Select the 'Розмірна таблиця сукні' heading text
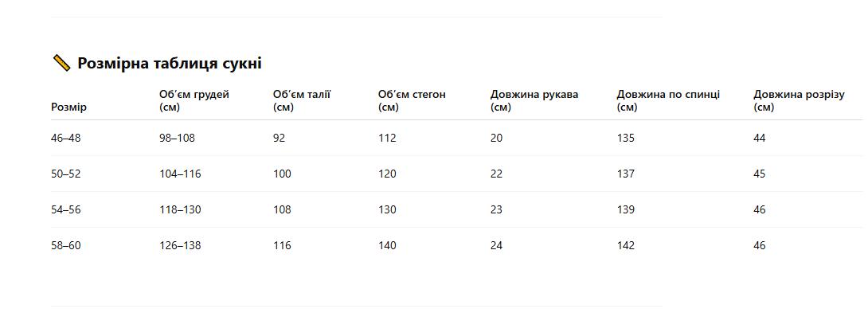868x336 pixels. click(170, 63)
